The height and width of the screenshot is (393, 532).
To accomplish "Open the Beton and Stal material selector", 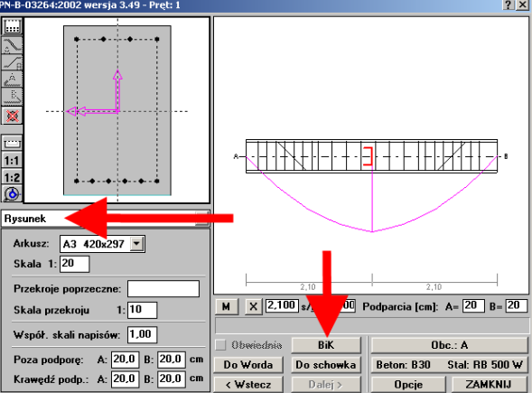I will click(449, 364).
